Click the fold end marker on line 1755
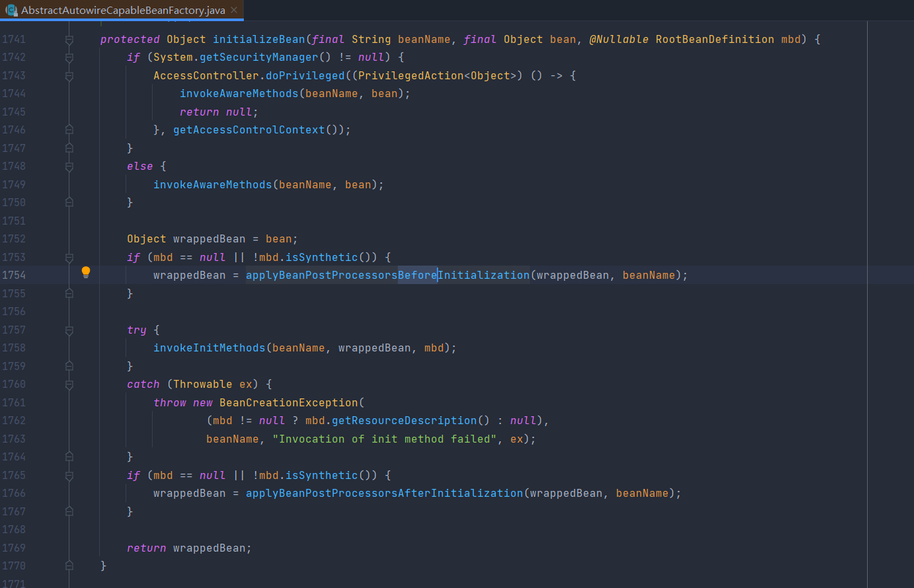The width and height of the screenshot is (914, 588). click(69, 293)
